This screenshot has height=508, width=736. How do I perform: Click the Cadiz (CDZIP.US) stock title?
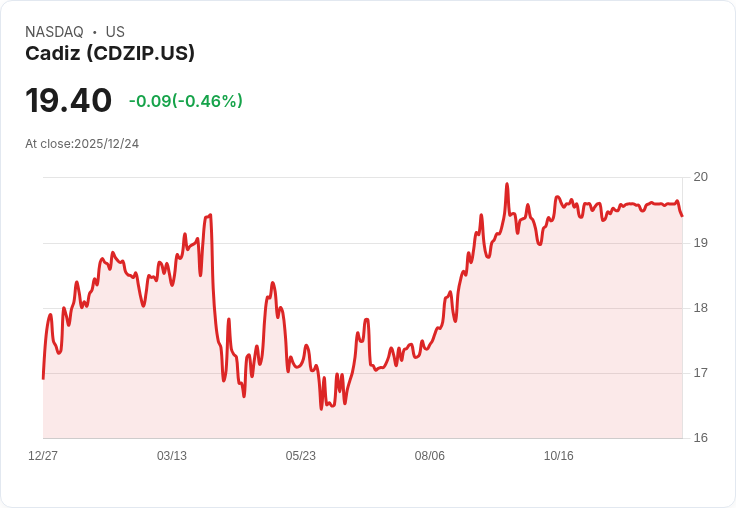coord(110,54)
